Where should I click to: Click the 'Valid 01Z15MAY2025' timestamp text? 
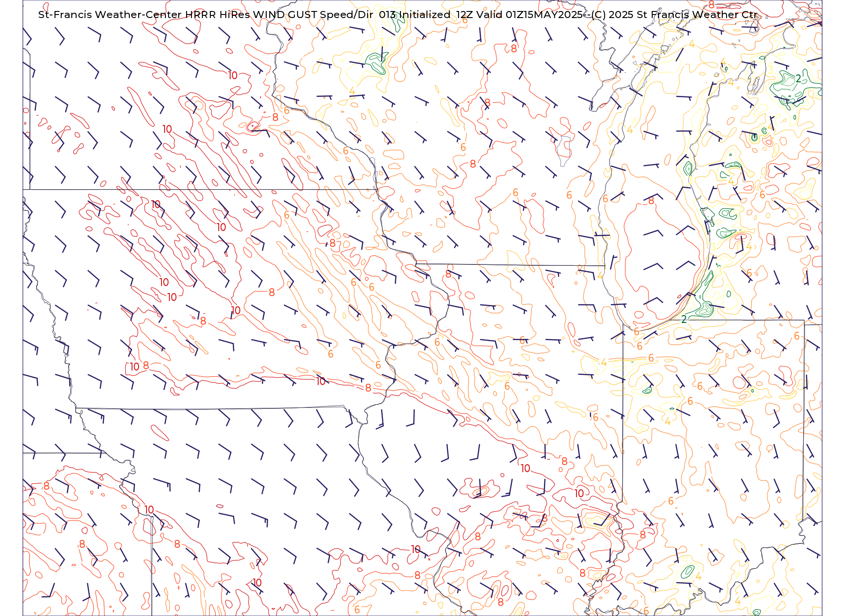click(530, 15)
